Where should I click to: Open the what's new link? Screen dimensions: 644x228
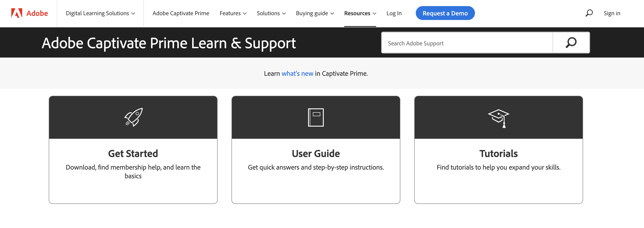coord(297,73)
